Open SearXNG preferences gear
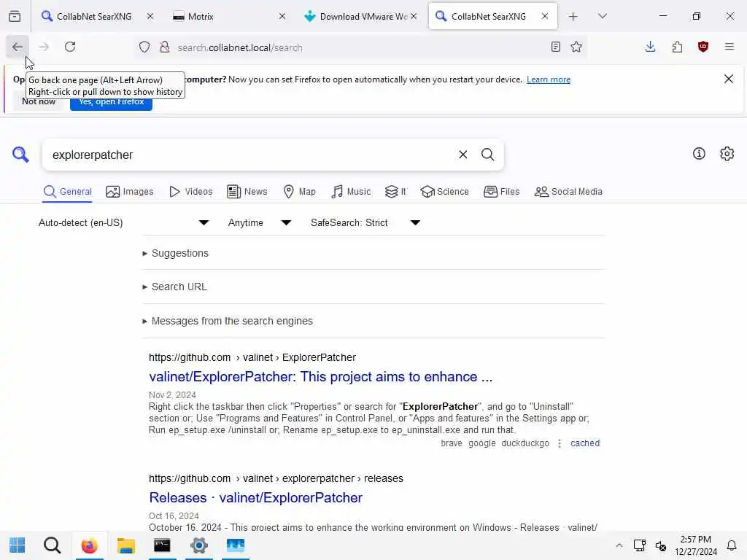Viewport: 747px width, 560px height. point(727,153)
